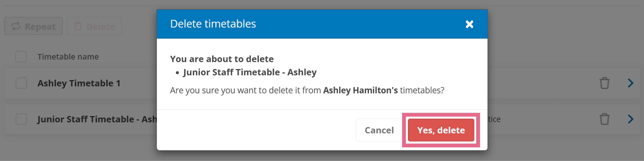Click the Timetable name column header
This screenshot has height=161, width=644.
click(68, 57)
